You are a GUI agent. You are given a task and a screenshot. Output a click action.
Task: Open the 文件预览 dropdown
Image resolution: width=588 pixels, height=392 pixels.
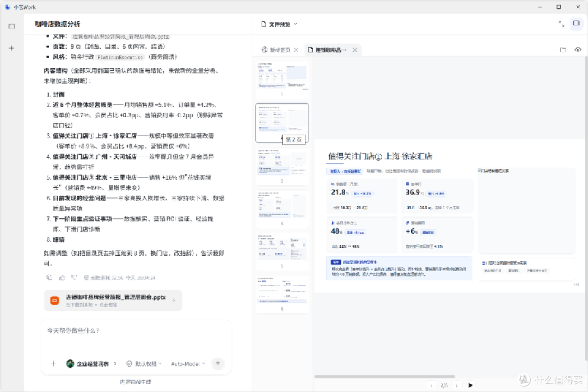[279, 24]
